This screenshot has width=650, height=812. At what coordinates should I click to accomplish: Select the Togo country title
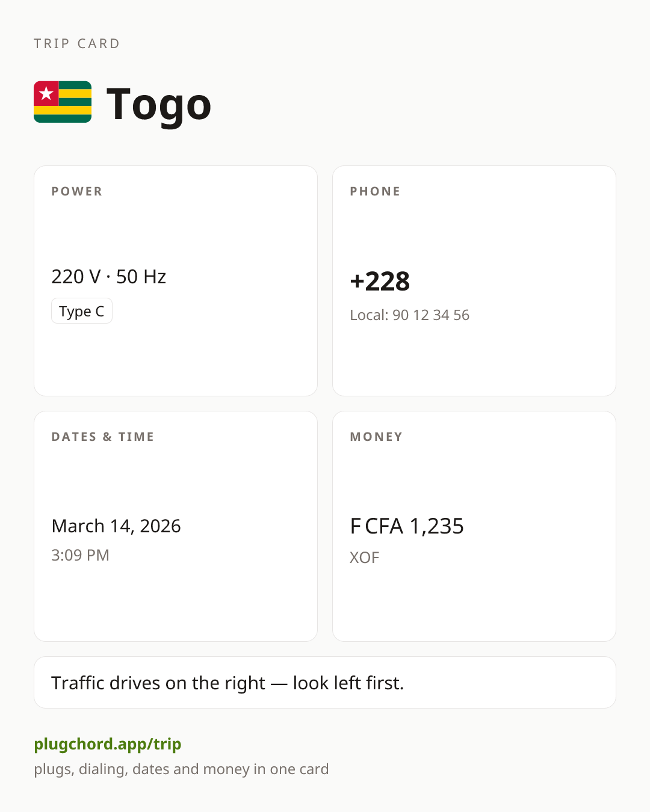pyautogui.click(x=159, y=105)
